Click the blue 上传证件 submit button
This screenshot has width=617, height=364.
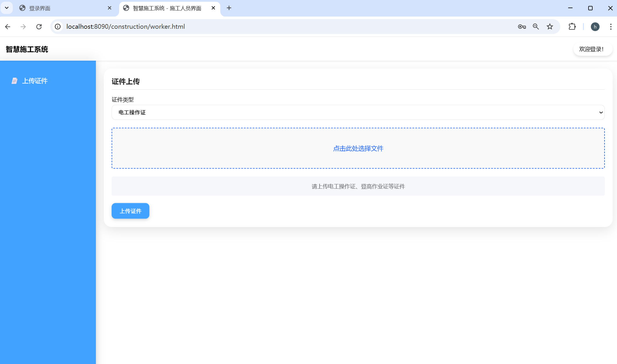click(130, 211)
